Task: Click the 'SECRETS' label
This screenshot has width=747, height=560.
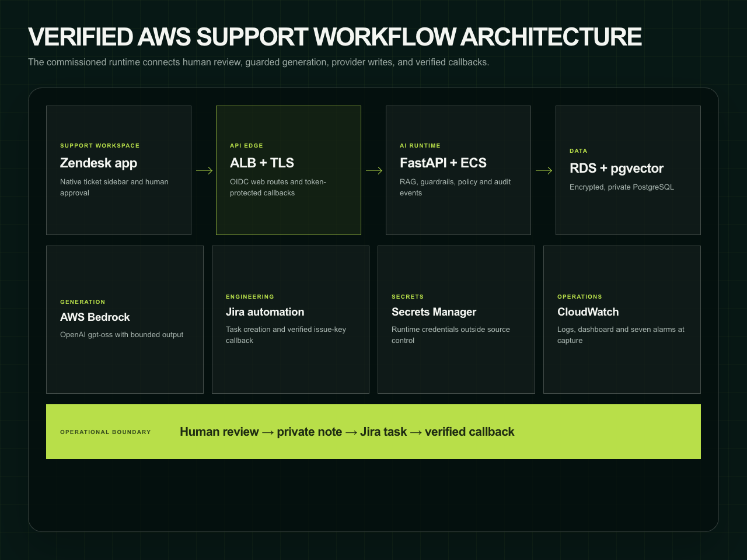Action: tap(407, 297)
